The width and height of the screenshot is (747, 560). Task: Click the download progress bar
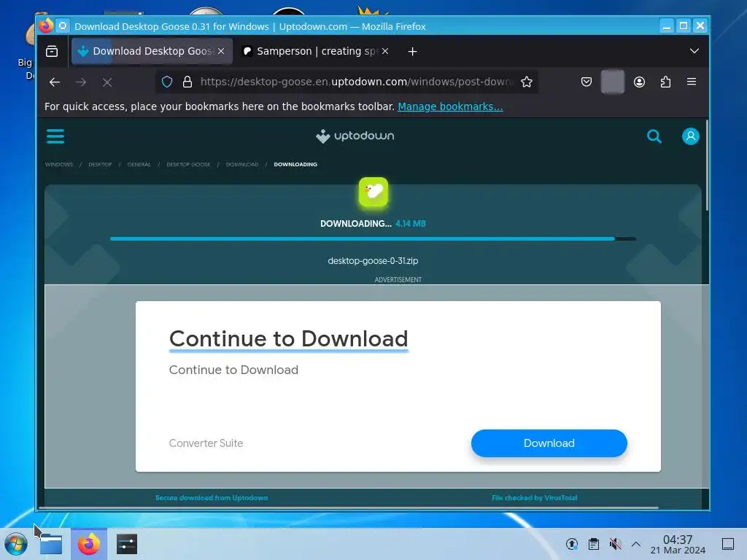pos(373,239)
